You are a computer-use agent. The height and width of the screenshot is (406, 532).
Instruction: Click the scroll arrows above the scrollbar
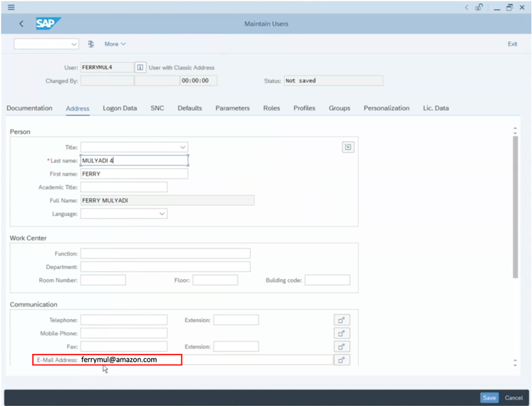515,131
